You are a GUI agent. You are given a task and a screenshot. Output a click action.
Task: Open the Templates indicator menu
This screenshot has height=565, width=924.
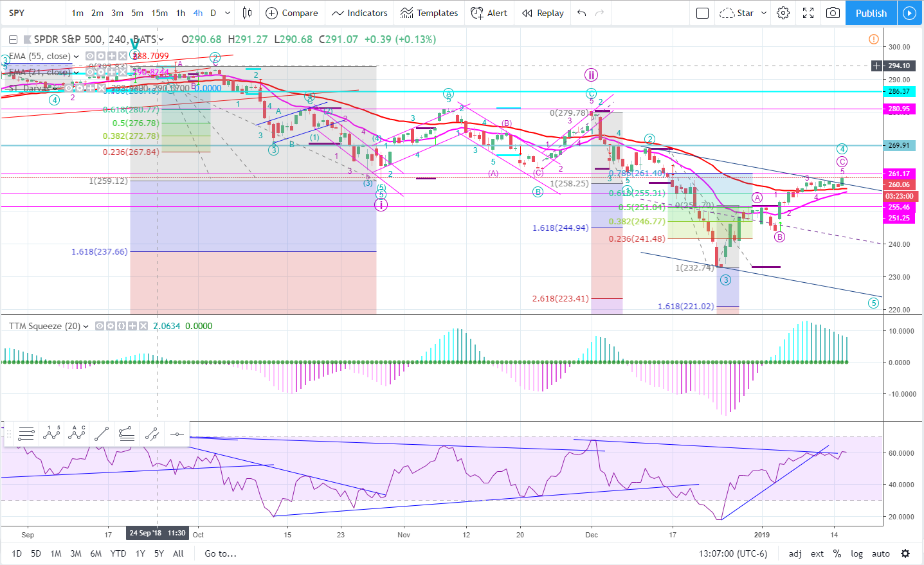[x=429, y=13]
